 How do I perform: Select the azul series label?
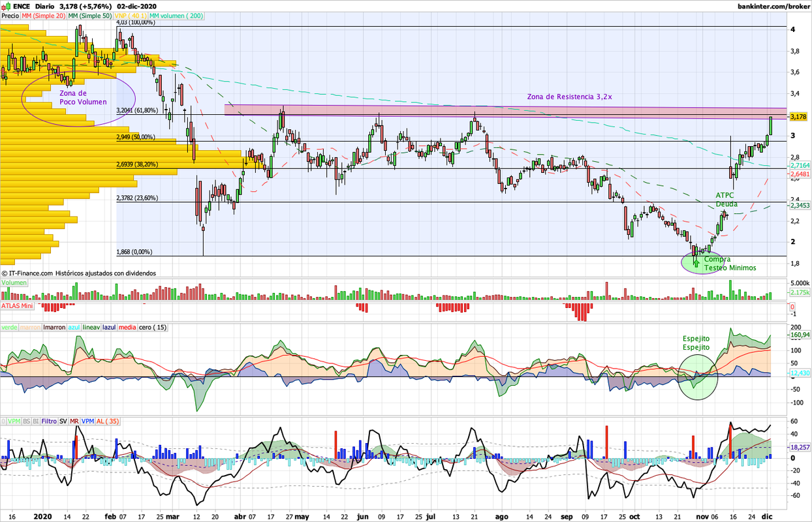point(74,327)
